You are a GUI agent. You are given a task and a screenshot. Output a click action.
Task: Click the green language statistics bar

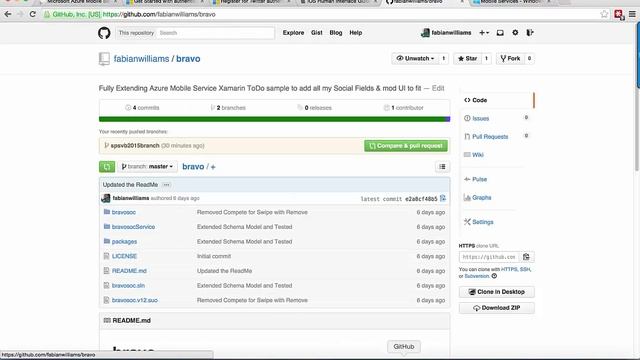[x=272, y=119]
